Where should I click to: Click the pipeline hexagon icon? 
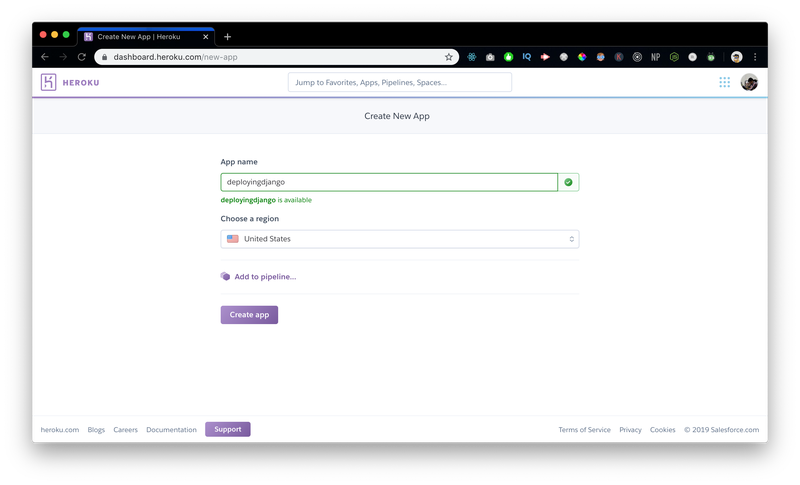click(225, 276)
